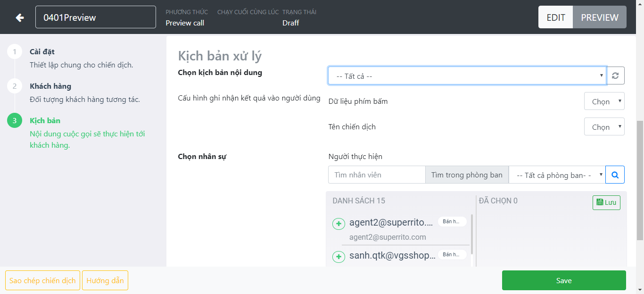644x294 pixels.
Task: Add sanh.qtk@vgsshop with plus icon
Action: pyautogui.click(x=339, y=257)
